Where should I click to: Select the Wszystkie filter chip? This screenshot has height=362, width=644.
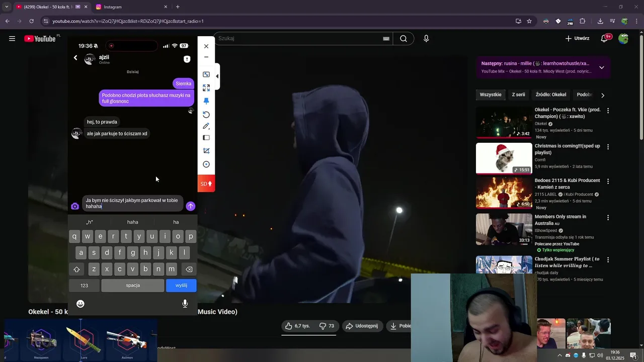tap(491, 95)
